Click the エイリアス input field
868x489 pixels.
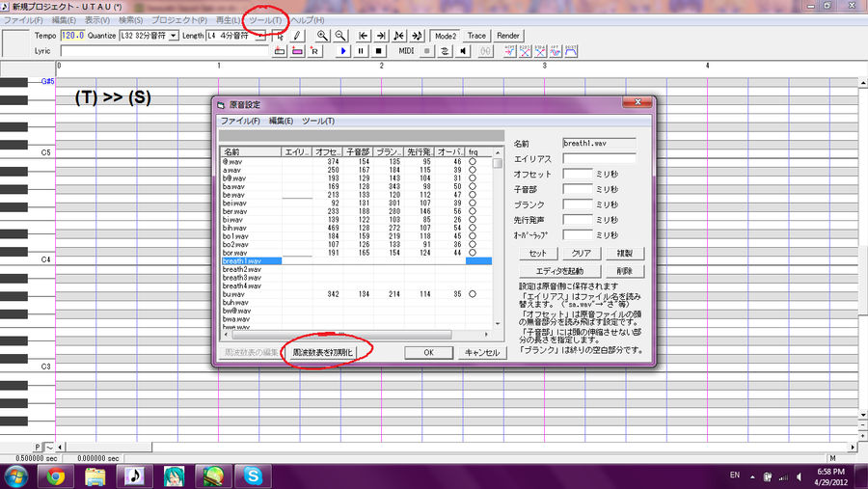point(599,158)
